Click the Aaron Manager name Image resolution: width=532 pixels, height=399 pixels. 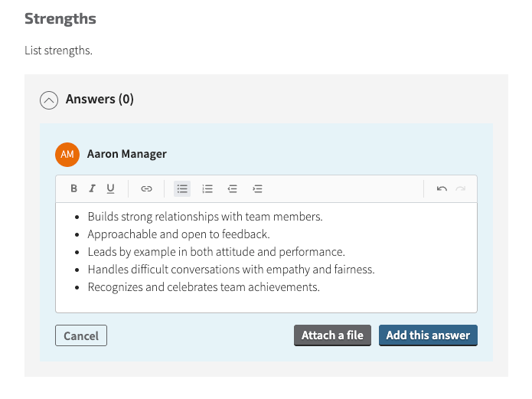pyautogui.click(x=127, y=154)
